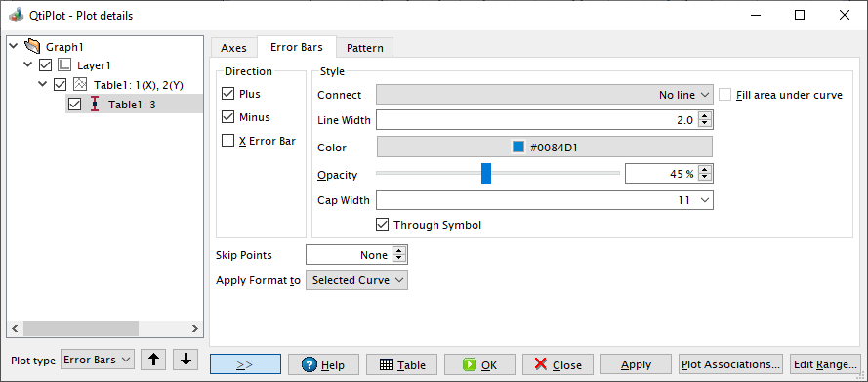Viewport: 868px width, 382px height.
Task: Click the Table1: 1(X), 2(Y) curve icon
Action: point(80,85)
